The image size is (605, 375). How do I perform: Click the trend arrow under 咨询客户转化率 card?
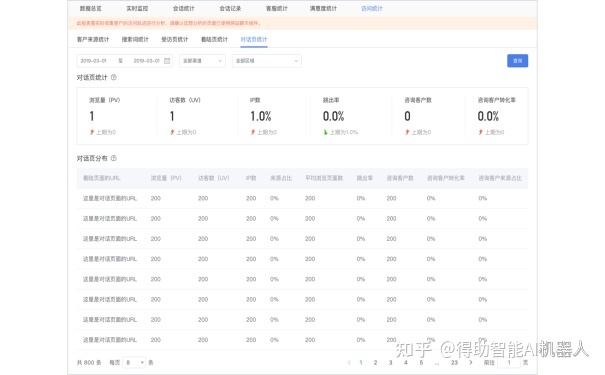480,132
